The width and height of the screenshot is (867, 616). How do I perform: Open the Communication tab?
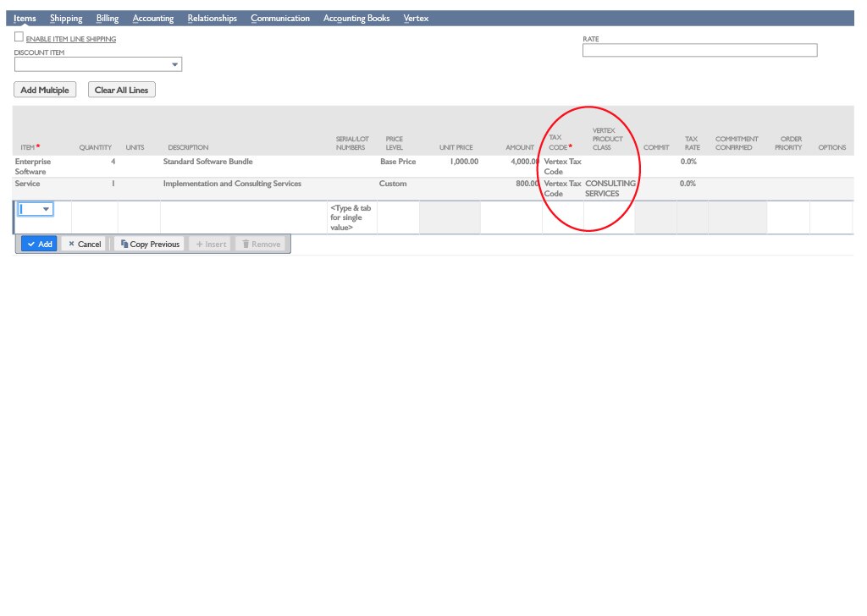click(x=280, y=18)
